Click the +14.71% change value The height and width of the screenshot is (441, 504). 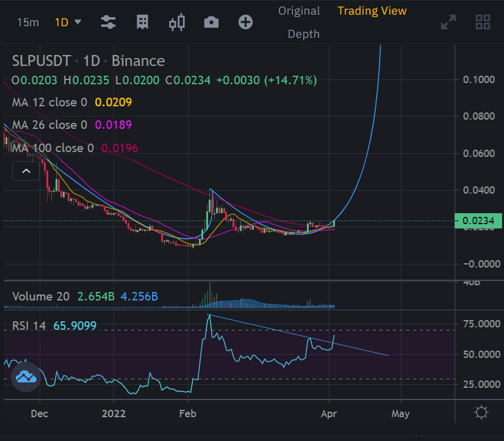tap(290, 81)
